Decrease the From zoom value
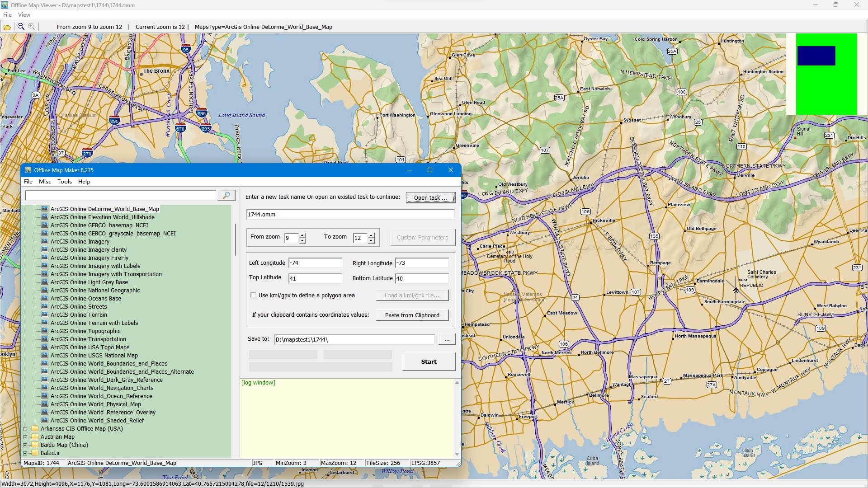This screenshot has height=488, width=868. pyautogui.click(x=302, y=240)
